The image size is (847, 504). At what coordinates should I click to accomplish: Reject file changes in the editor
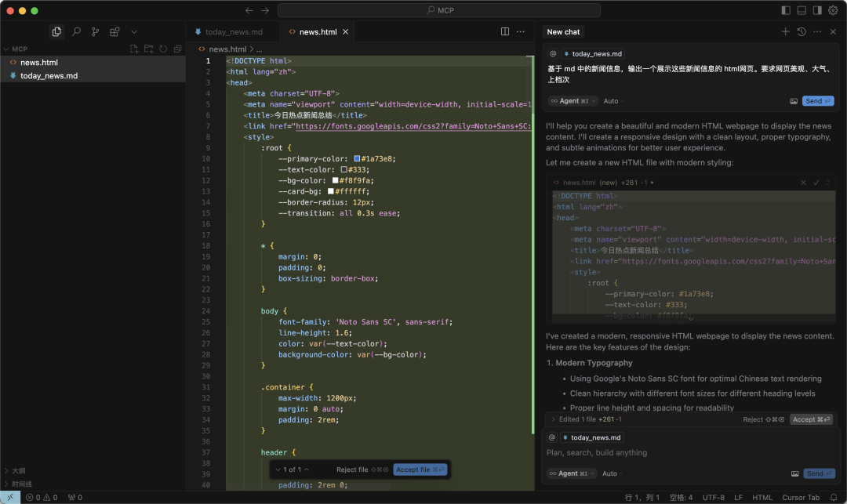[x=362, y=470]
